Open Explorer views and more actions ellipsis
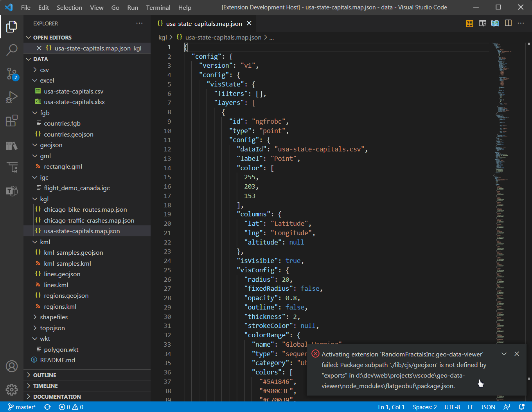532x412 pixels. coord(139,23)
